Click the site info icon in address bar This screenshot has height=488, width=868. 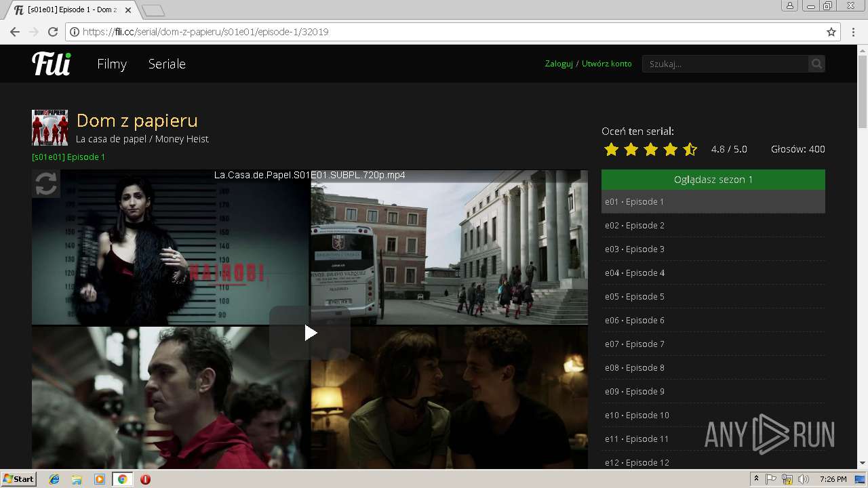click(74, 32)
